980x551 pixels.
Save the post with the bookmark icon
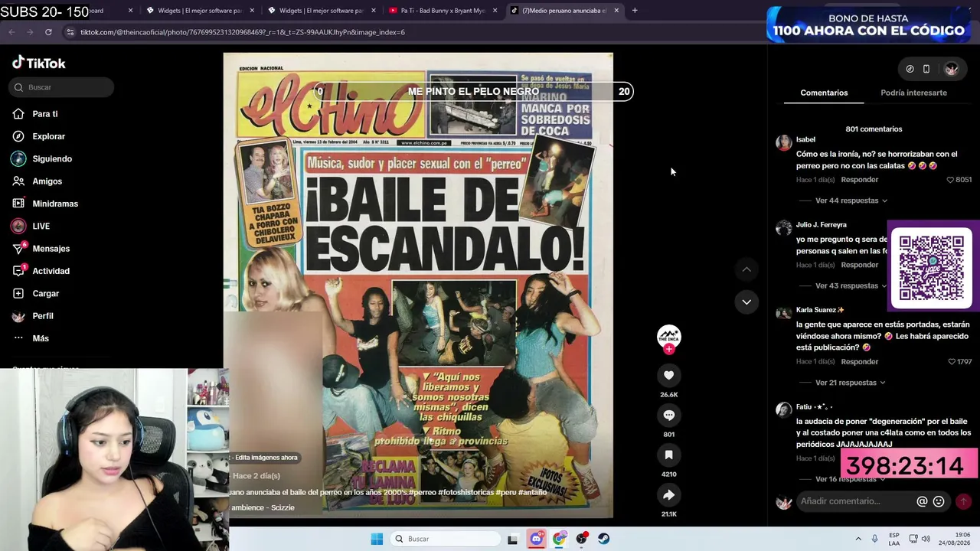tap(668, 455)
